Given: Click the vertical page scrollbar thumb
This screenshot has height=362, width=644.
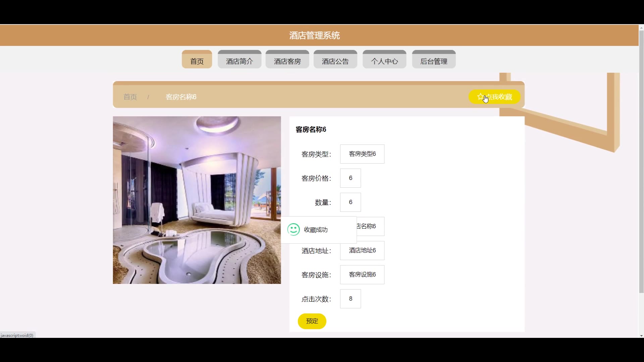Looking at the screenshot, I should click(x=641, y=161).
